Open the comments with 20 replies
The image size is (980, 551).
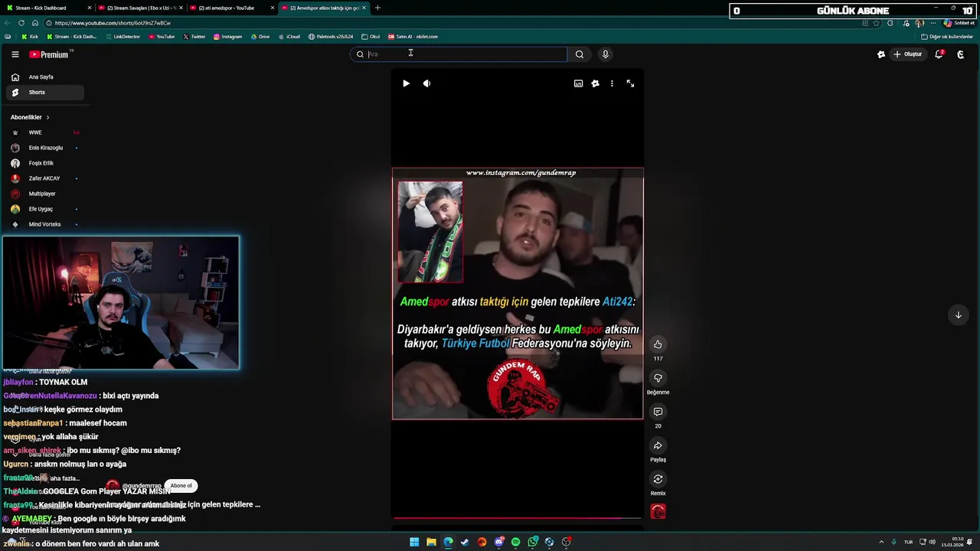(658, 412)
